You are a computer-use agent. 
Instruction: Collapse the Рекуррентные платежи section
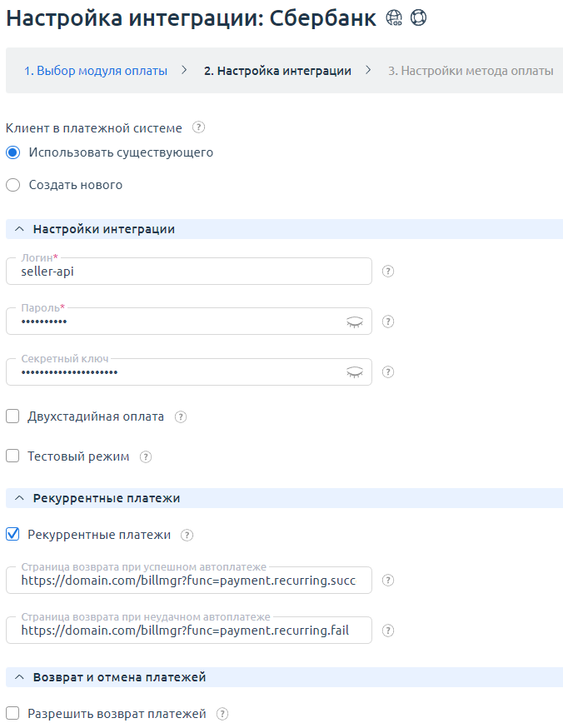coord(19,498)
